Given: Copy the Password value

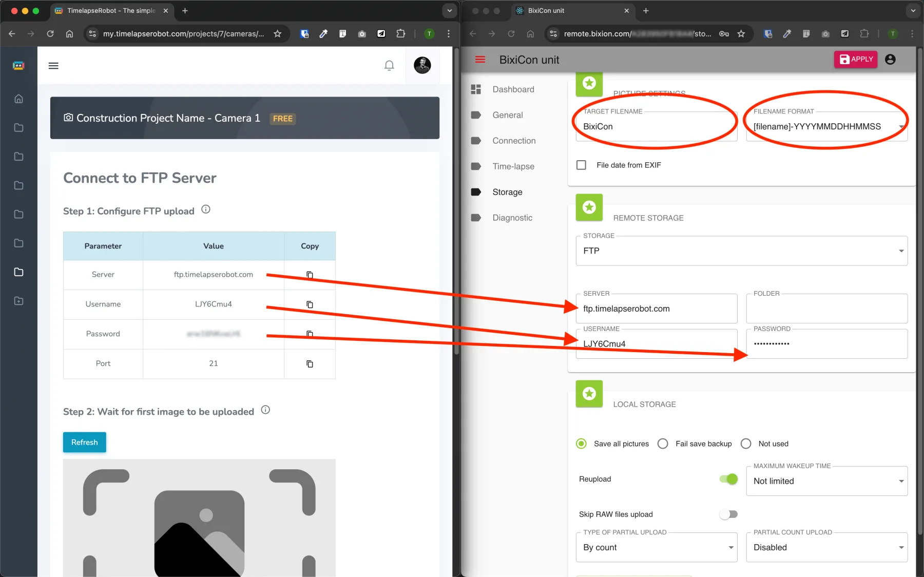Looking at the screenshot, I should click(x=310, y=334).
